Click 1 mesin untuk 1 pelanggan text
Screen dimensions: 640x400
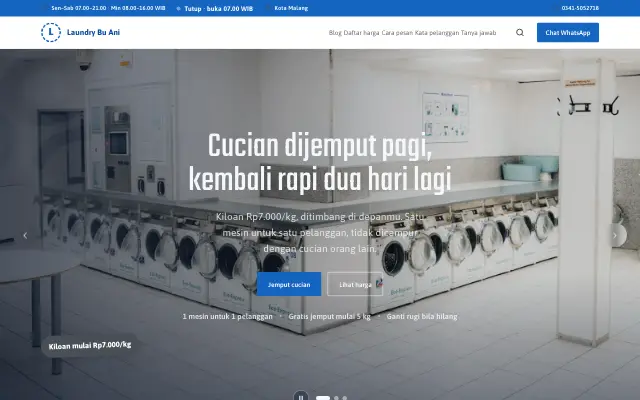tap(227, 316)
